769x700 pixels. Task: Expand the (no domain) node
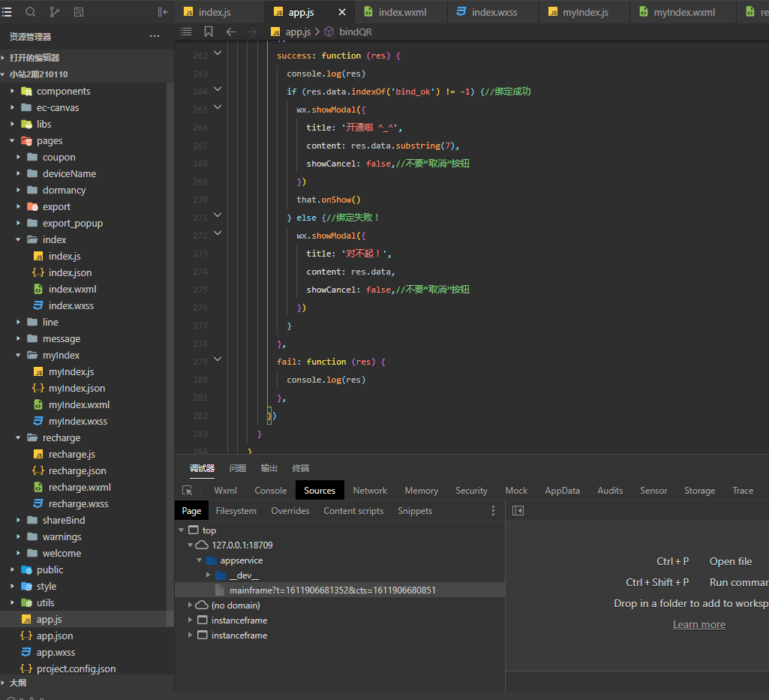tap(191, 605)
